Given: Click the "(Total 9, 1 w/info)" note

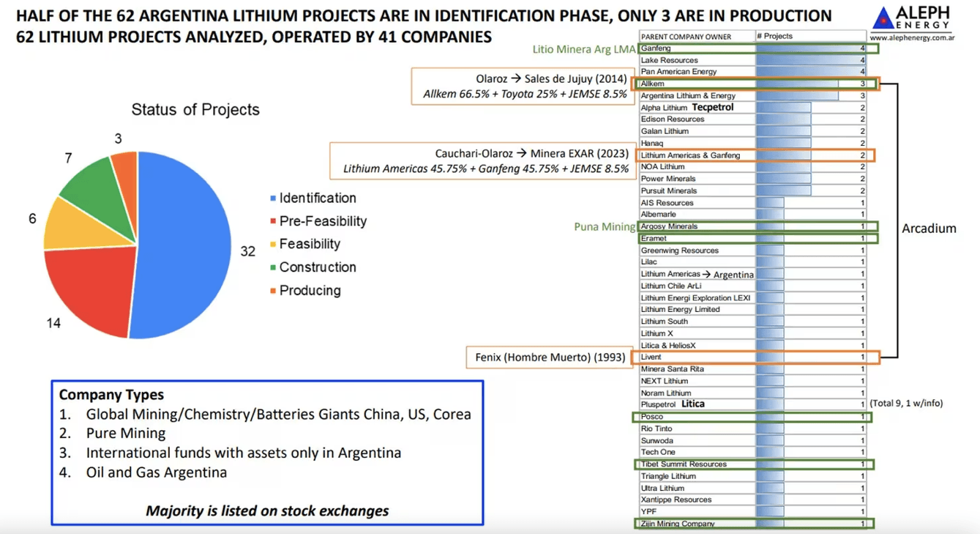Looking at the screenshot, I should tap(906, 404).
